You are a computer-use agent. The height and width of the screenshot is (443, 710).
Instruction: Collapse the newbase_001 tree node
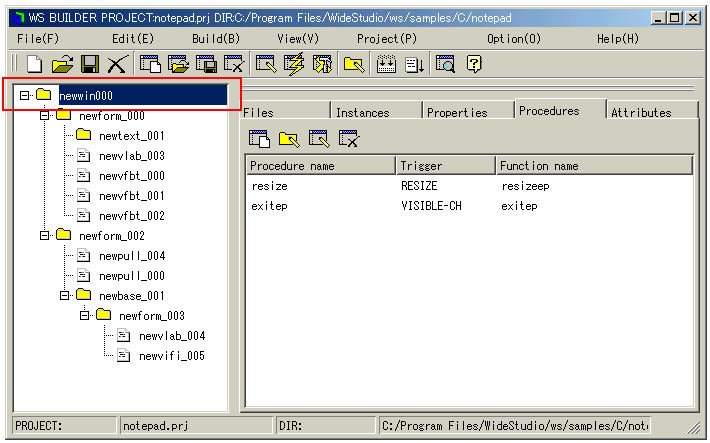pos(65,295)
